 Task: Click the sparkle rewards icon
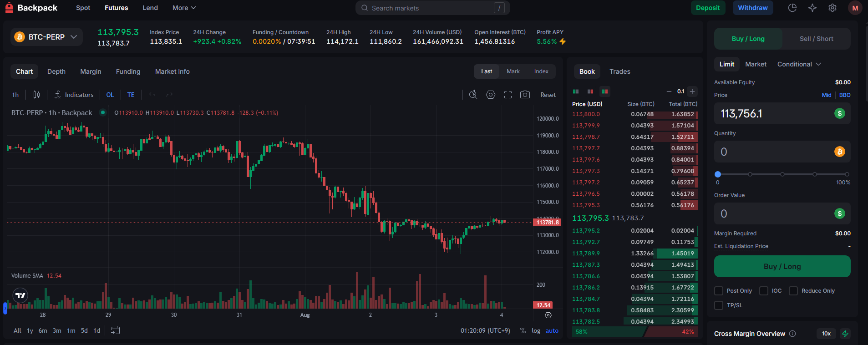tap(812, 8)
